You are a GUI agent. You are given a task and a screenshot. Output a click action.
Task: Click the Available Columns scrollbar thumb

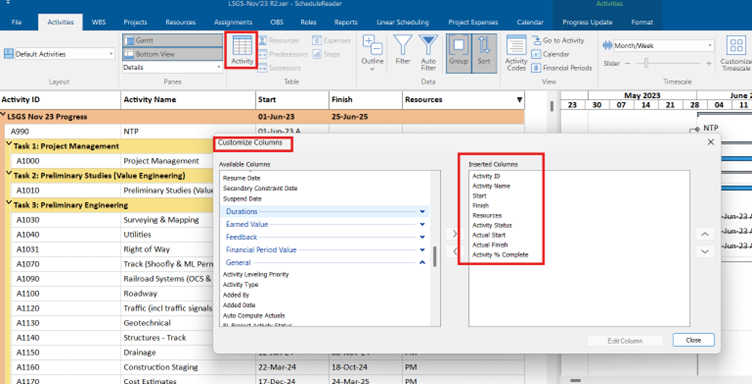435,256
